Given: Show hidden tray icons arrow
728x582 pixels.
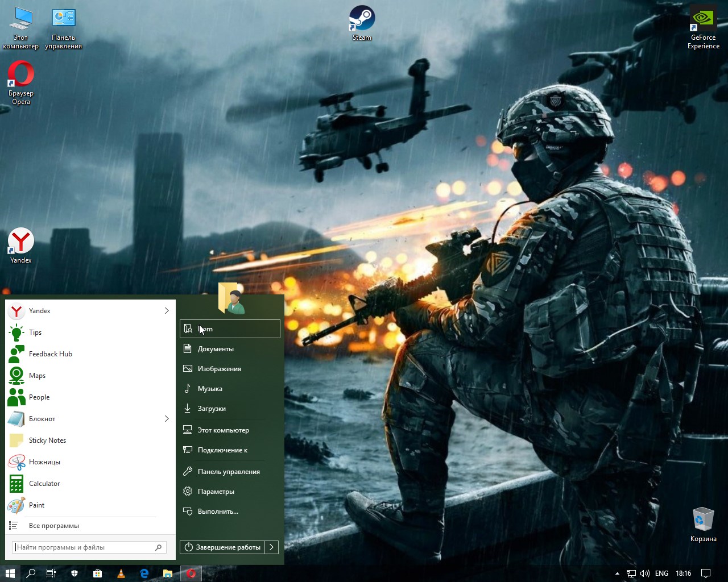Looking at the screenshot, I should [x=618, y=573].
